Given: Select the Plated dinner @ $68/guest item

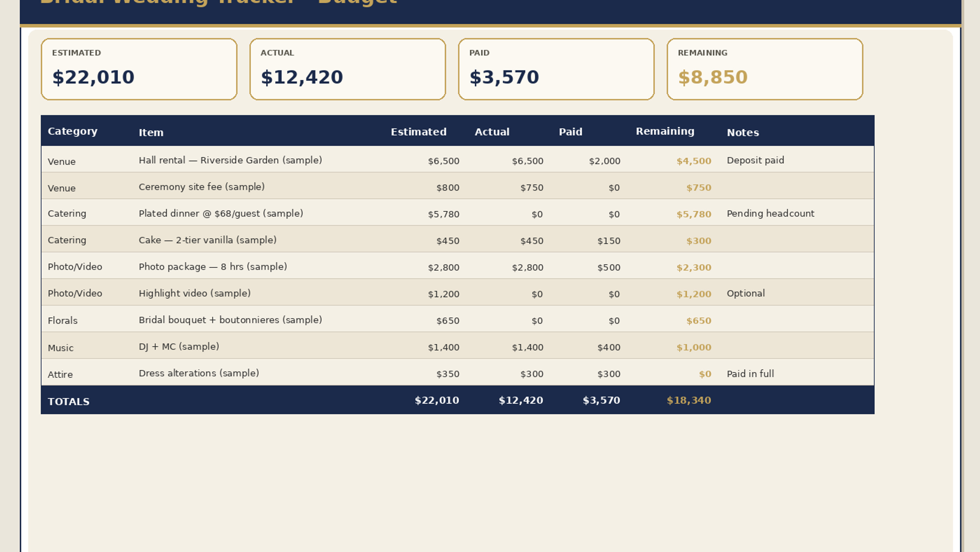Looking at the screenshot, I should [221, 214].
